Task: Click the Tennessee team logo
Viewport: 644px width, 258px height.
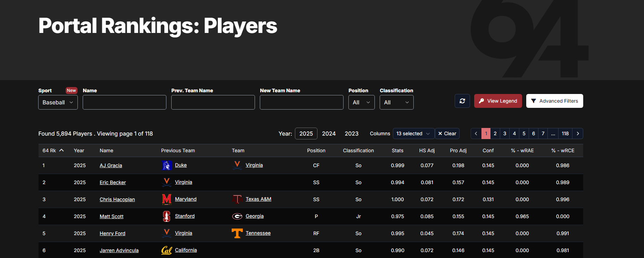Action: pos(237,233)
